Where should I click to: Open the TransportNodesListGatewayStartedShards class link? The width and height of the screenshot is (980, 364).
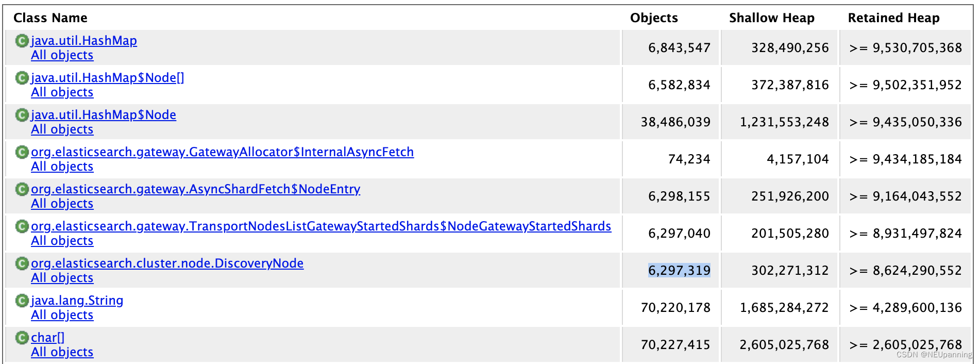point(320,226)
